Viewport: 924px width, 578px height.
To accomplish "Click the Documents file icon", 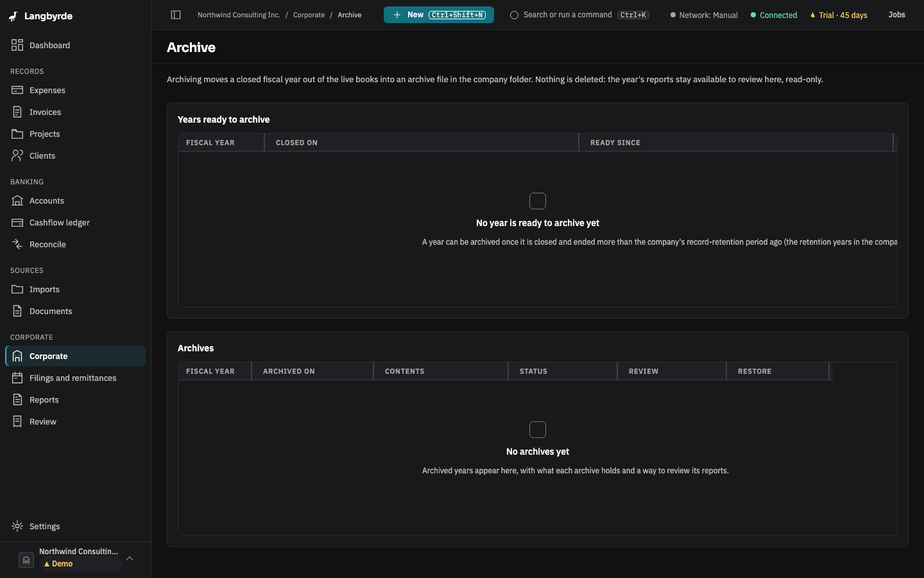I will (17, 311).
